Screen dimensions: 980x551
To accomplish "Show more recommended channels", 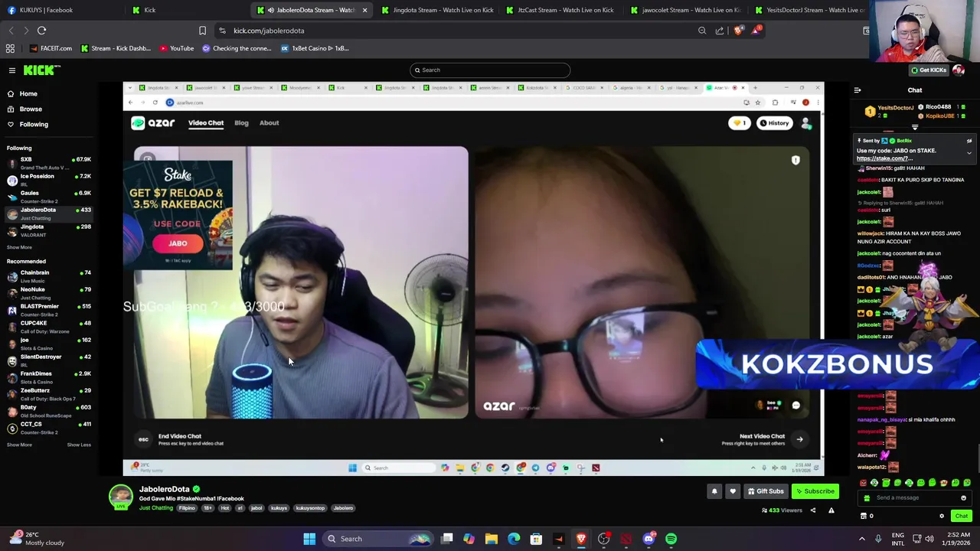I will click(19, 445).
